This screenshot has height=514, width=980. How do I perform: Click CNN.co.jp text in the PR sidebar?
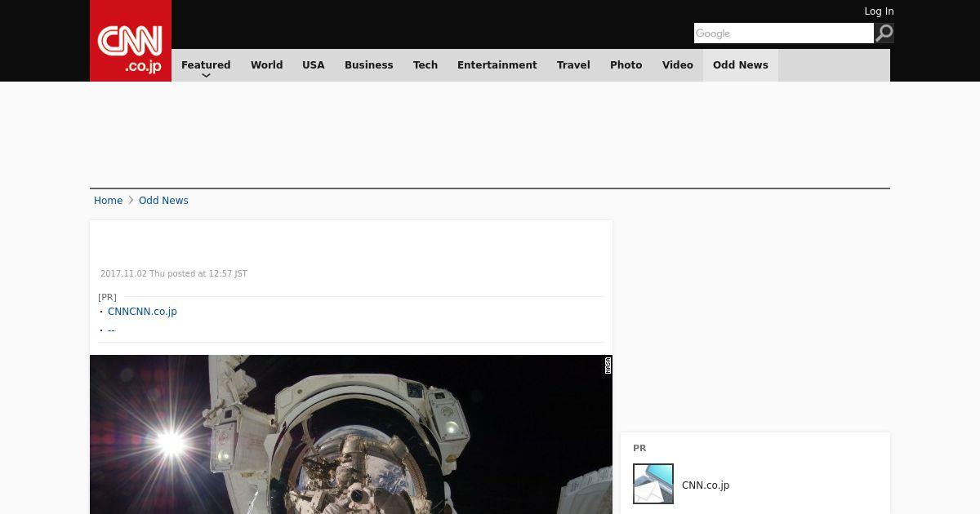coord(706,485)
